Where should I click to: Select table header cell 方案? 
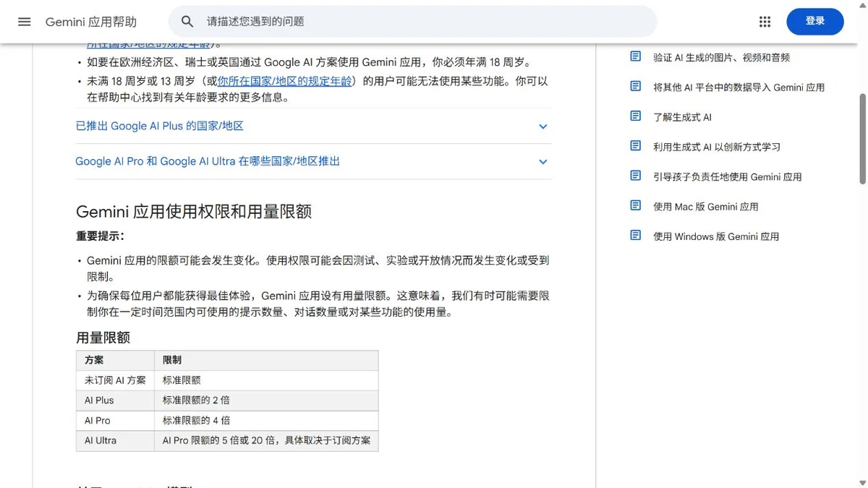tap(115, 360)
